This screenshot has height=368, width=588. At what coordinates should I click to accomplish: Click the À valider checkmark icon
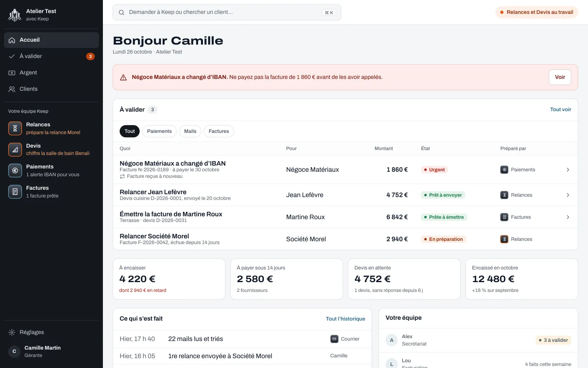pyautogui.click(x=12, y=56)
